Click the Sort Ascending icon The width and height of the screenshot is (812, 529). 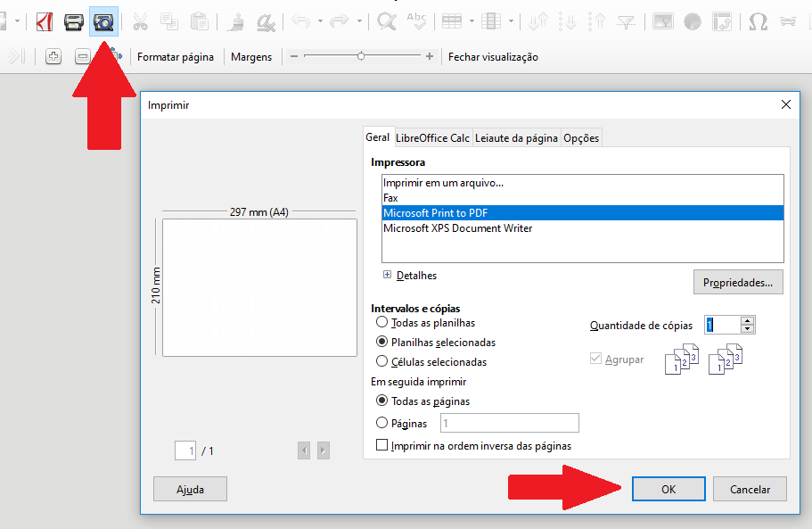tap(568, 21)
